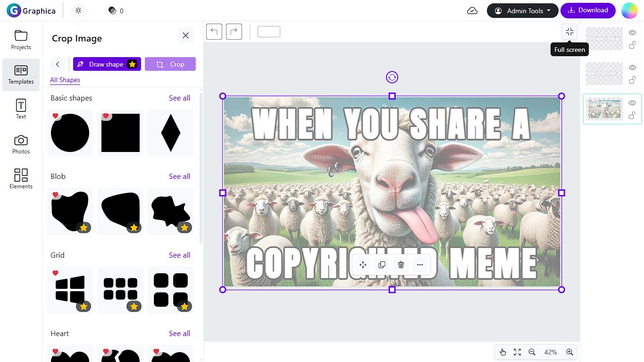Lock the second text layer
644x362 pixels.
(633, 80)
